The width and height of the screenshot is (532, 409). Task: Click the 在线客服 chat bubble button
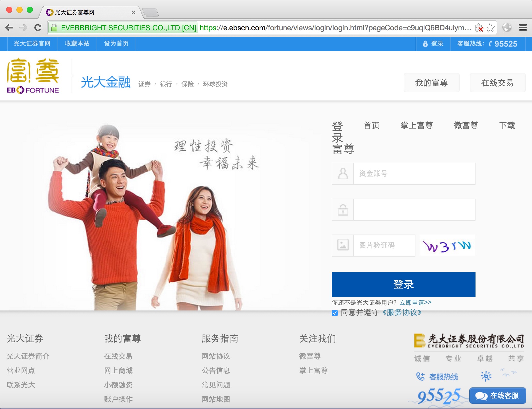(498, 396)
